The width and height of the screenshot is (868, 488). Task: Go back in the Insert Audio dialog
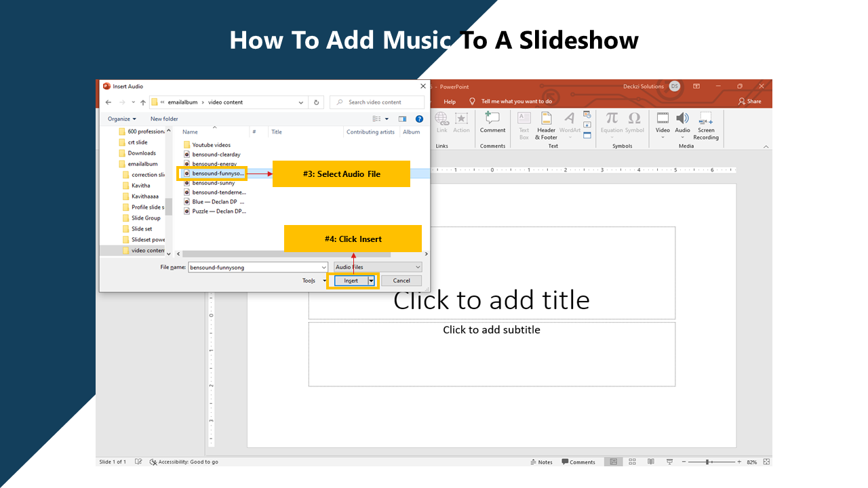click(108, 102)
